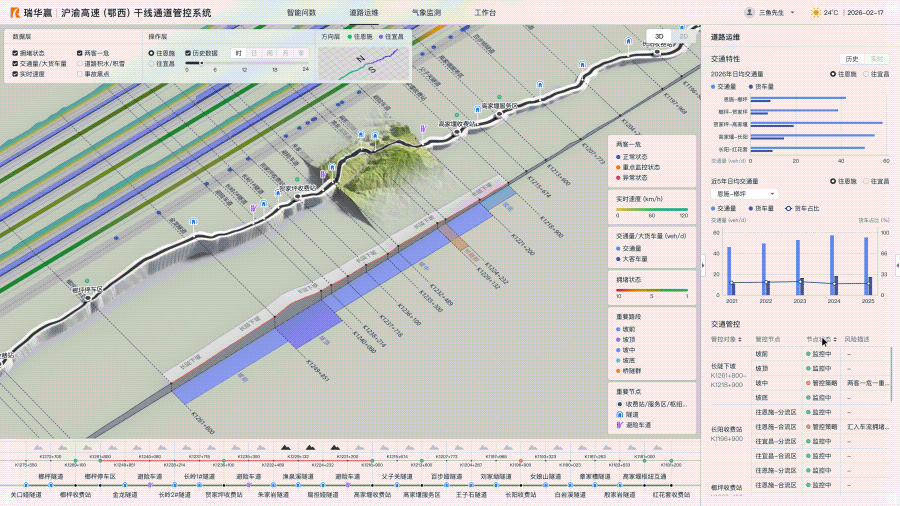
Task: Click the compass N/S direction minimap
Action: coord(364,64)
